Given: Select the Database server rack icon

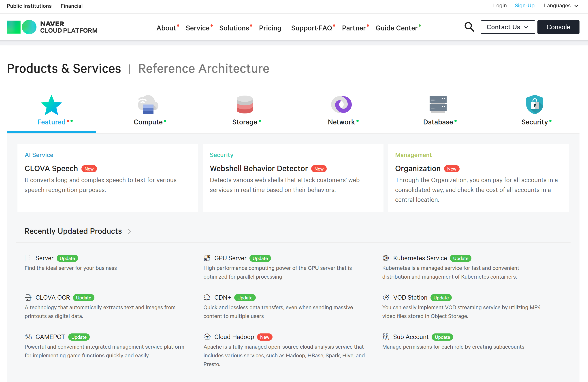Looking at the screenshot, I should 438,105.
